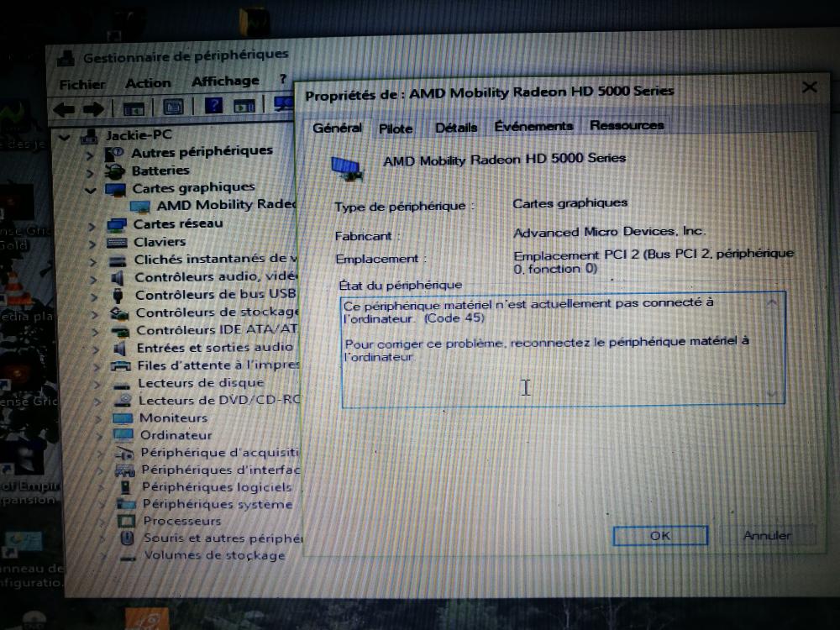Click the Ordinateur icon

[123, 435]
